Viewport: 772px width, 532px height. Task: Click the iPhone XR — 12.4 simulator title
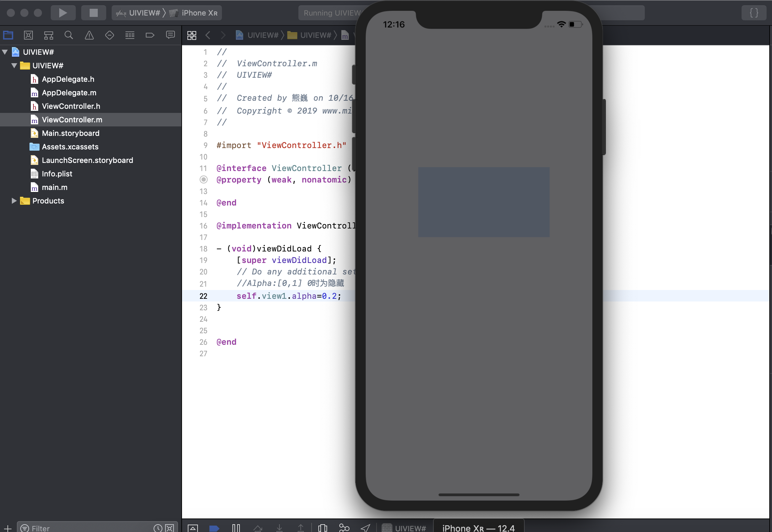[x=478, y=528]
